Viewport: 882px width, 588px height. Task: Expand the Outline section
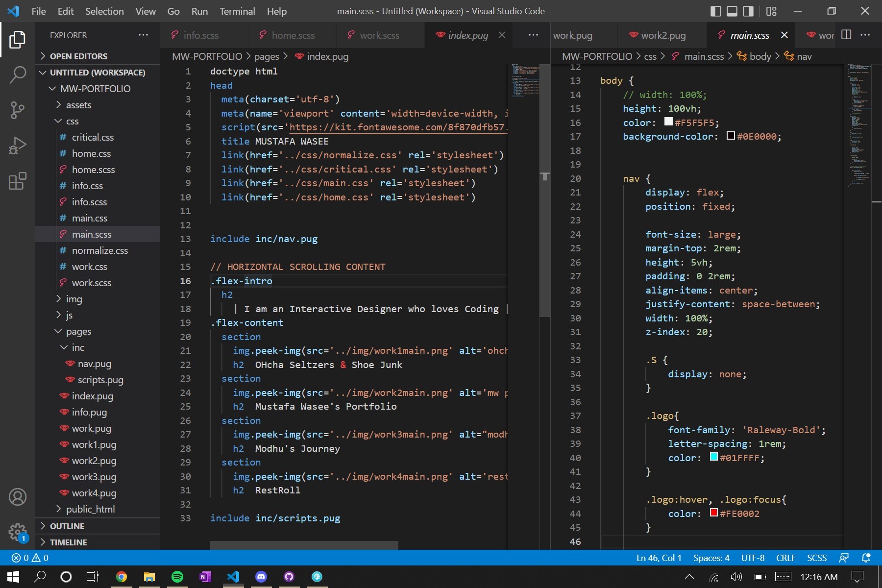[x=98, y=526]
